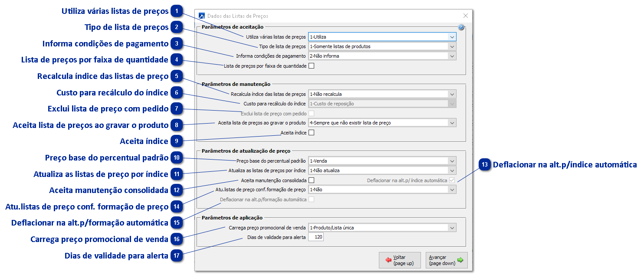The image size is (644, 278).
Task: Enable Lista de preços por faixa de quantidade
Action: point(311,66)
